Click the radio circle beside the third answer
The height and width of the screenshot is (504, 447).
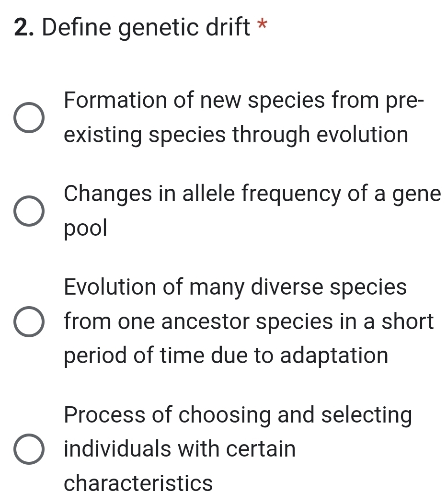(x=30, y=321)
